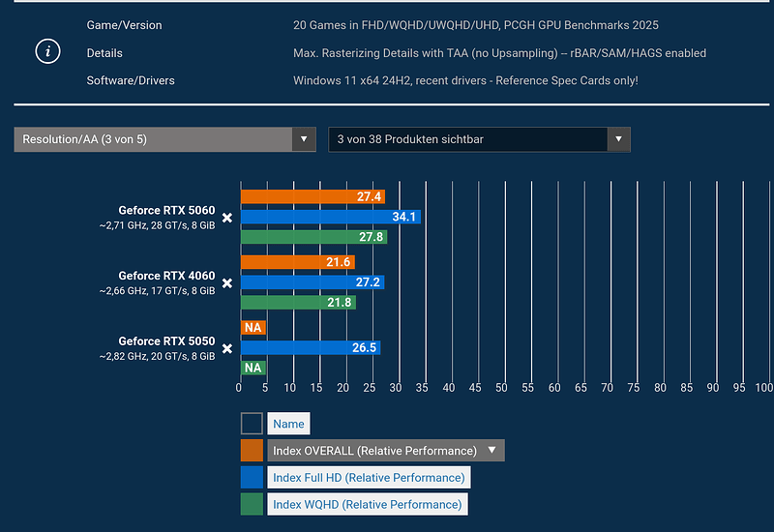Select Index Full HD legend label

368,477
